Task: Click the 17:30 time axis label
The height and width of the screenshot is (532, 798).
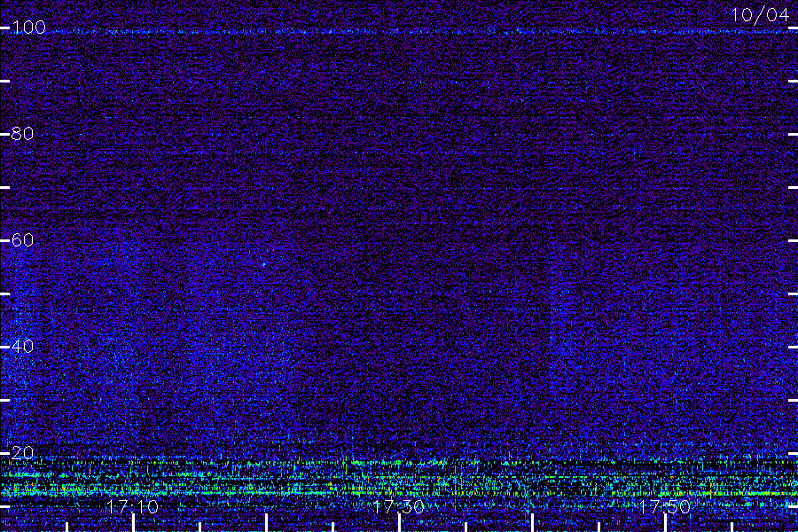Action: (398, 507)
